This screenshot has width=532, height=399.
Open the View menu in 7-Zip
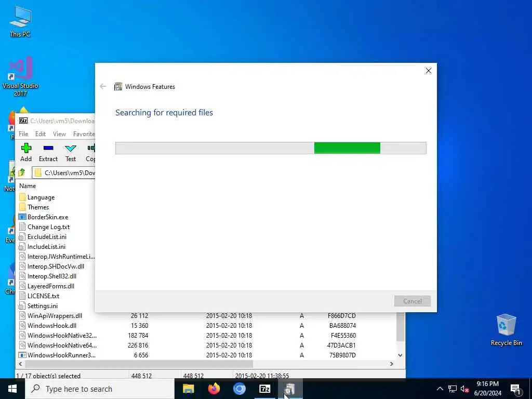pyautogui.click(x=59, y=134)
